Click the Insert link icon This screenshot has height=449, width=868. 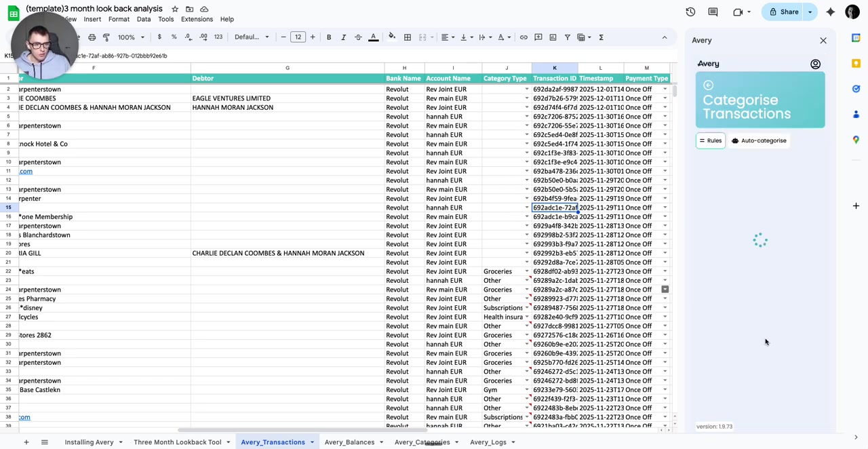(x=524, y=37)
